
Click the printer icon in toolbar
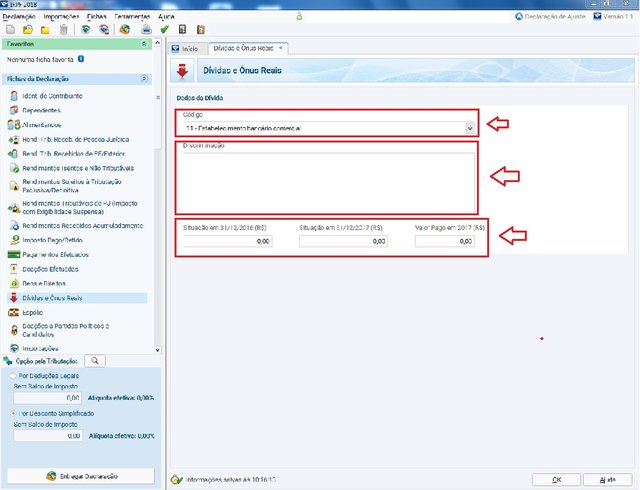click(146, 30)
